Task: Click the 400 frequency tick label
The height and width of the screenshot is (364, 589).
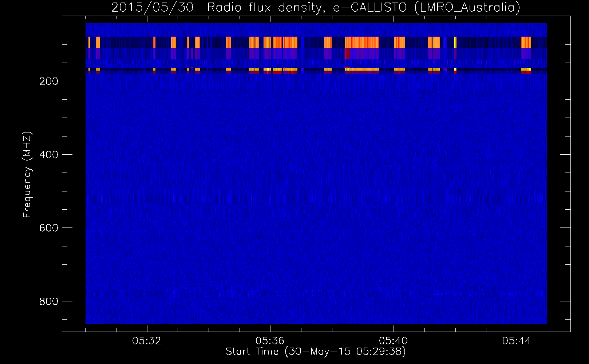Action: [49, 155]
